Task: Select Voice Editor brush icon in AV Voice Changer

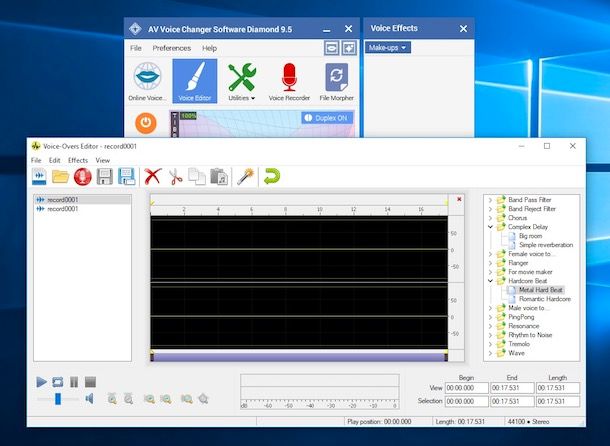Action: point(195,81)
